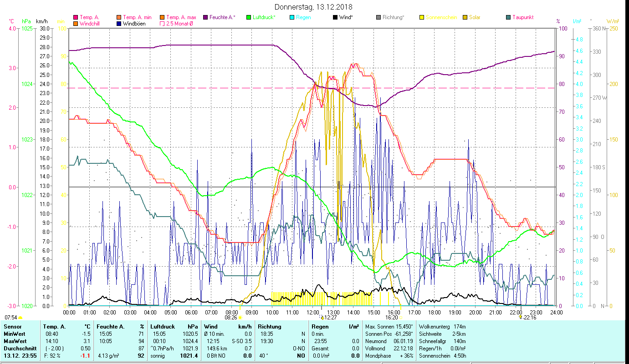Click the yellow sun dot beside 08:26

coord(240,318)
